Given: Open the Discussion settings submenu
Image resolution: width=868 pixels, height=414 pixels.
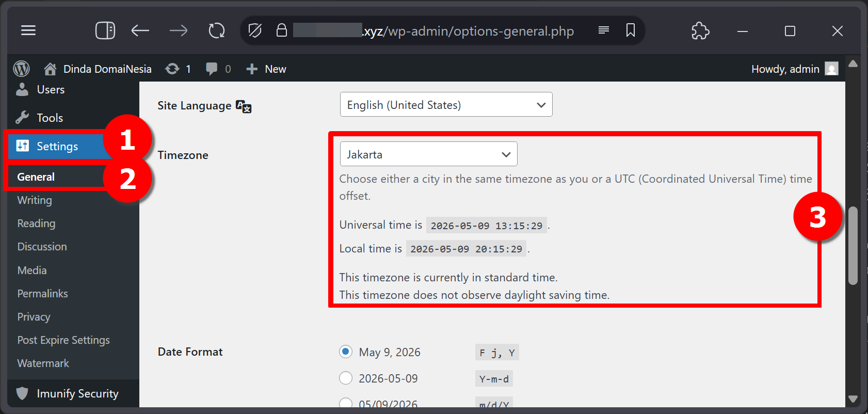Looking at the screenshot, I should 42,246.
